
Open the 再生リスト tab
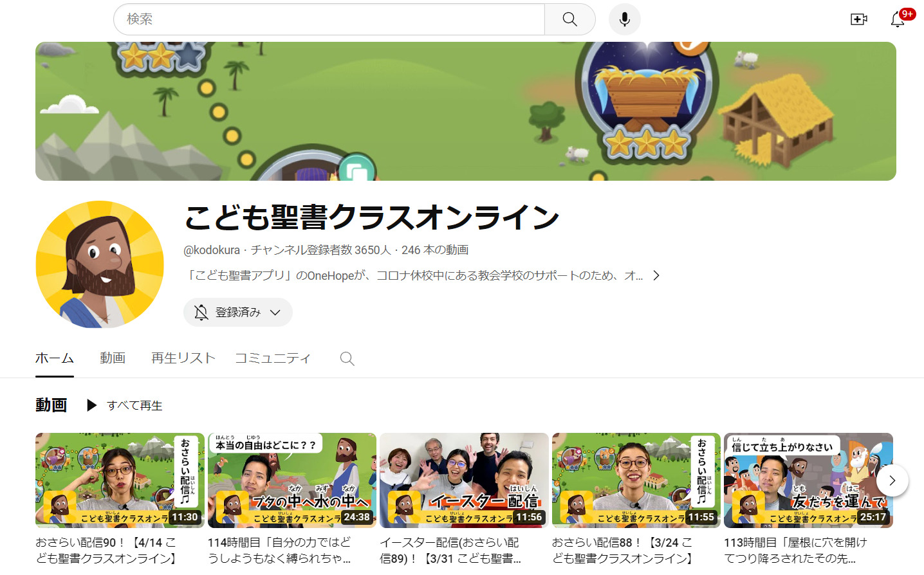click(183, 358)
